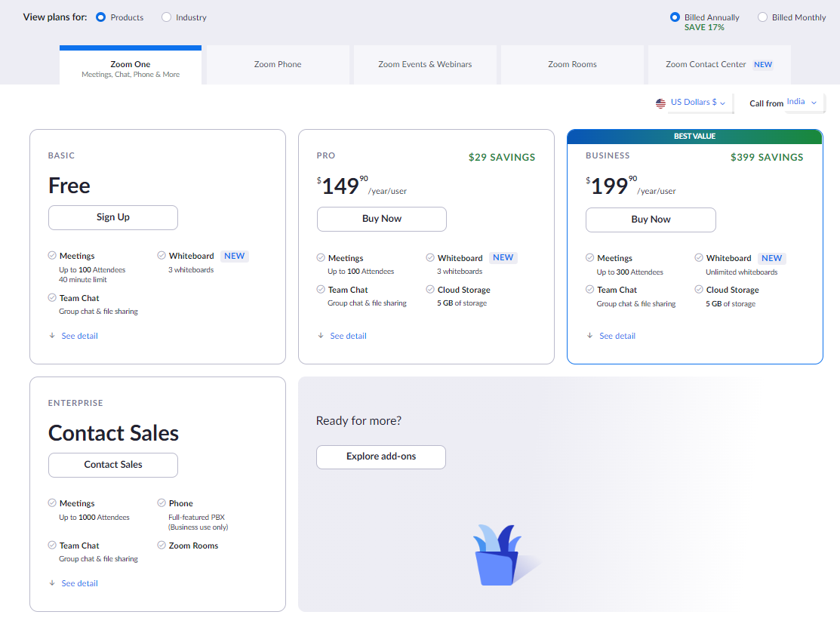Expand See detail under Basic plan

click(79, 336)
